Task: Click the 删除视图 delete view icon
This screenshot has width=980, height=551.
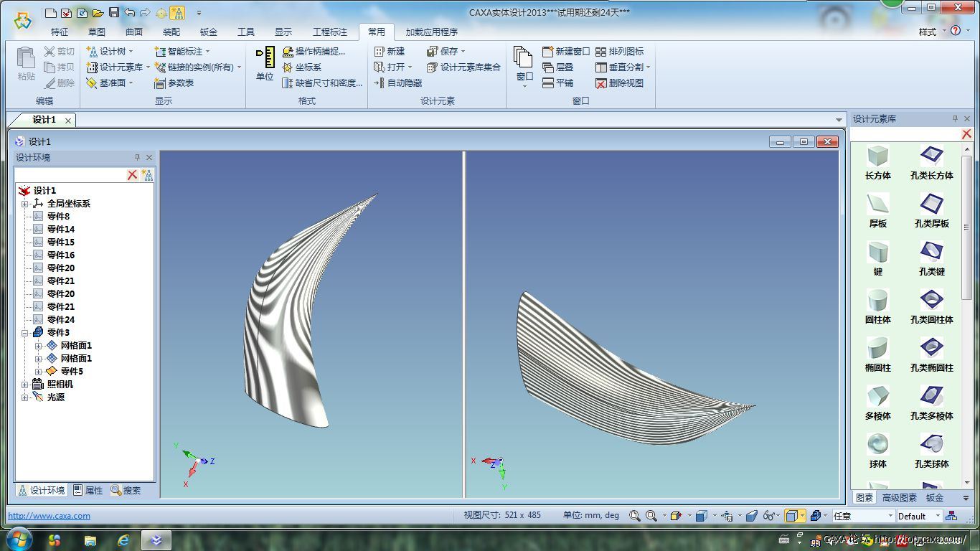Action: (601, 83)
